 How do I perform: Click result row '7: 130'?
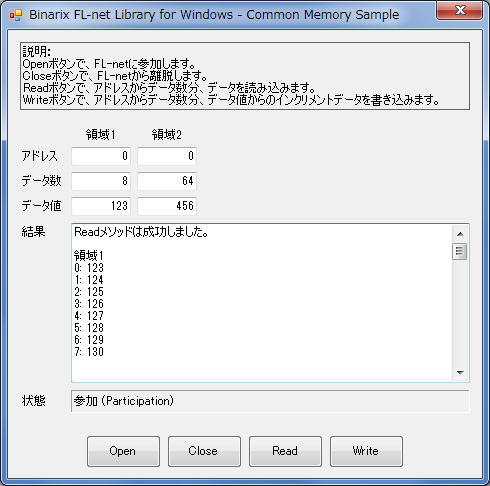click(89, 352)
